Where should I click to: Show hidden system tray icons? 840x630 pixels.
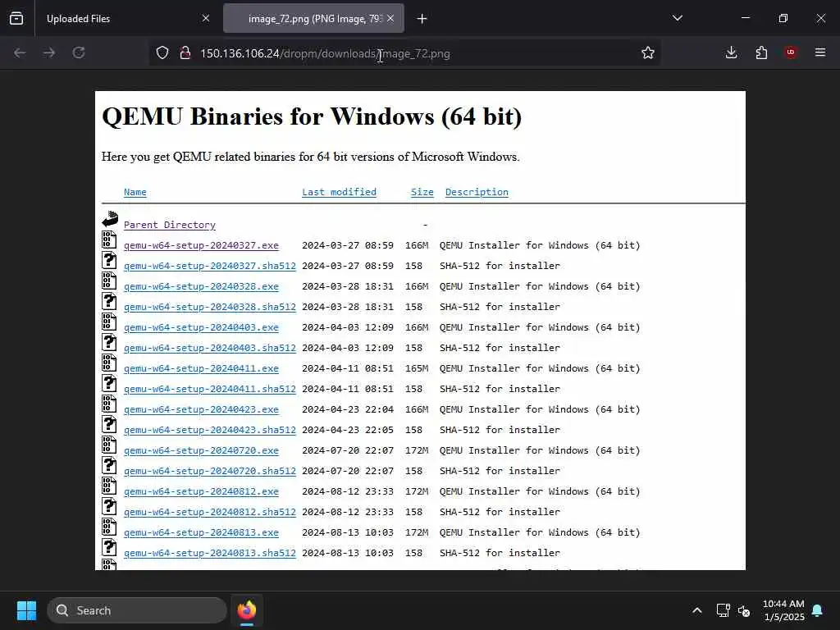[x=697, y=610]
